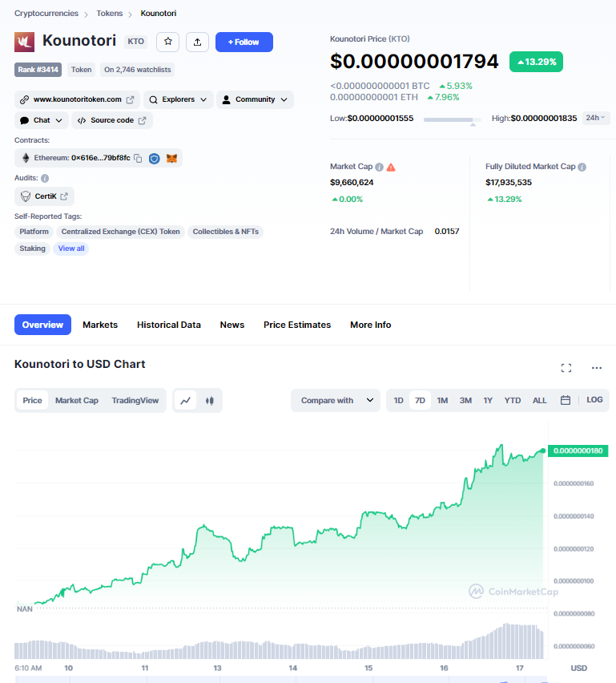This screenshot has height=683, width=616.
Task: Click the blue shield icon beside contract
Action: [x=154, y=159]
